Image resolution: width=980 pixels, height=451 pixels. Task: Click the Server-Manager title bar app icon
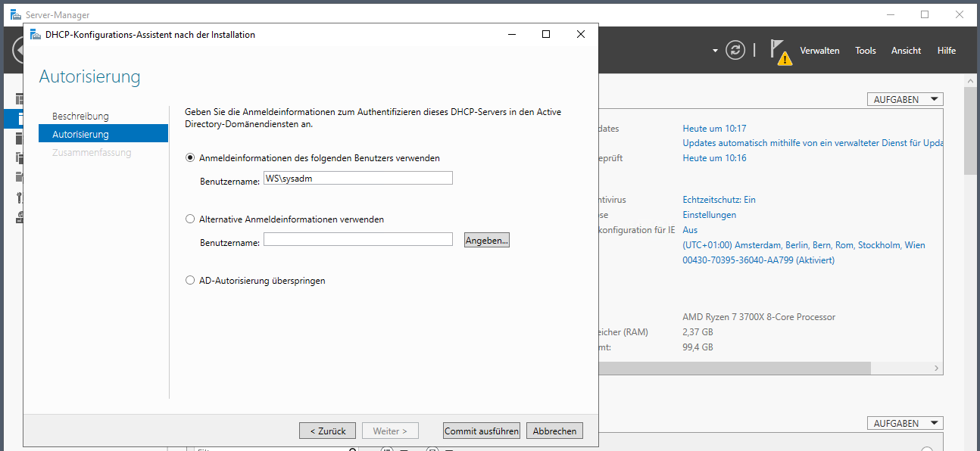tap(15, 14)
